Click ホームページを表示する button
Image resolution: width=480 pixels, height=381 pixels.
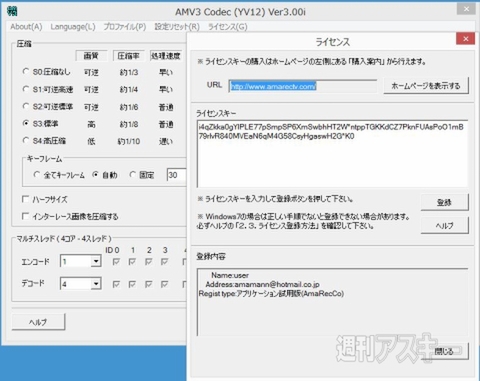(426, 86)
